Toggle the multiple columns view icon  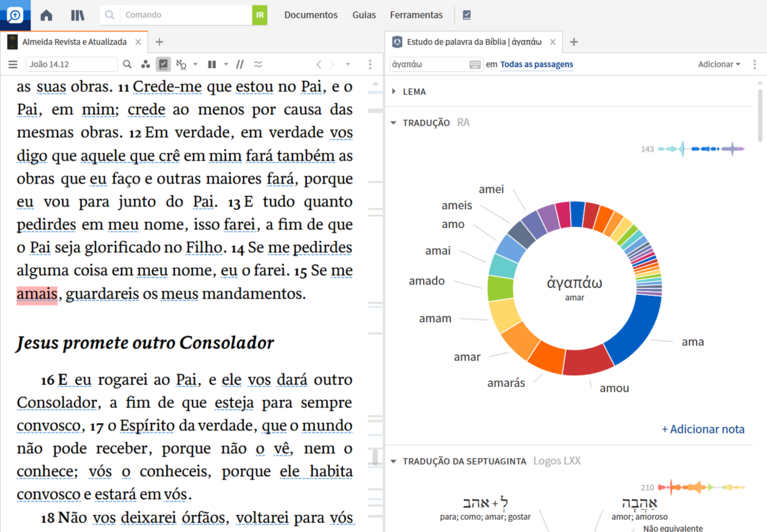pyautogui.click(x=212, y=64)
